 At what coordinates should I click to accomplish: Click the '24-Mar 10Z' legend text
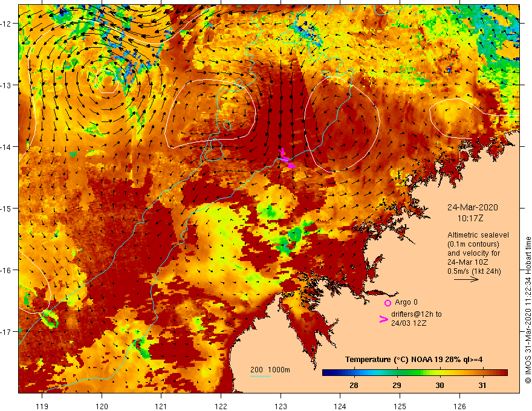467,262
